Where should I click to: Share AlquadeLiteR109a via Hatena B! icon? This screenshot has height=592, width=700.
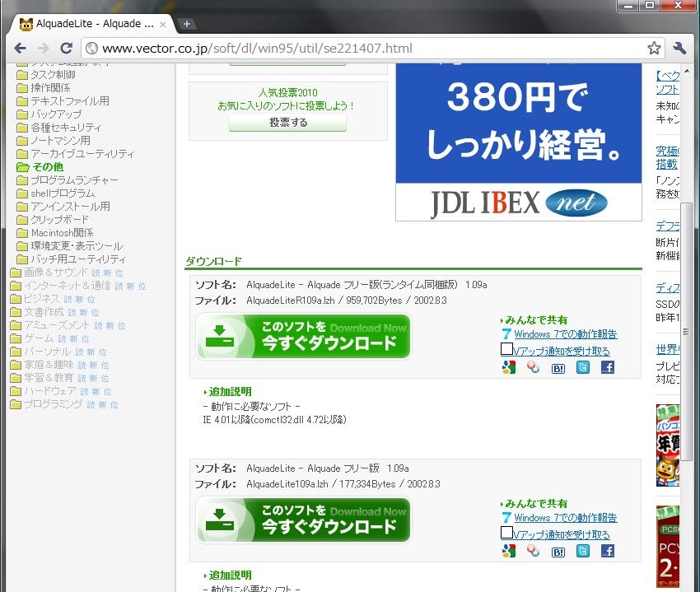558,368
